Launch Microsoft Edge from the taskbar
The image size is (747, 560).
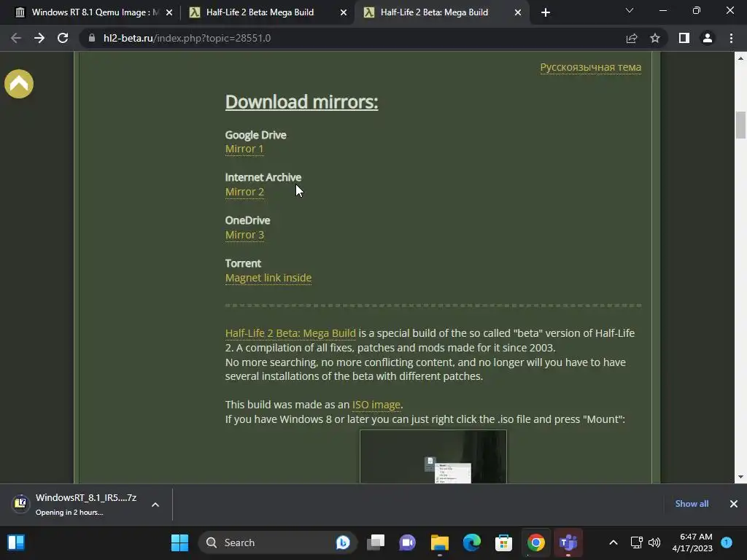472,542
